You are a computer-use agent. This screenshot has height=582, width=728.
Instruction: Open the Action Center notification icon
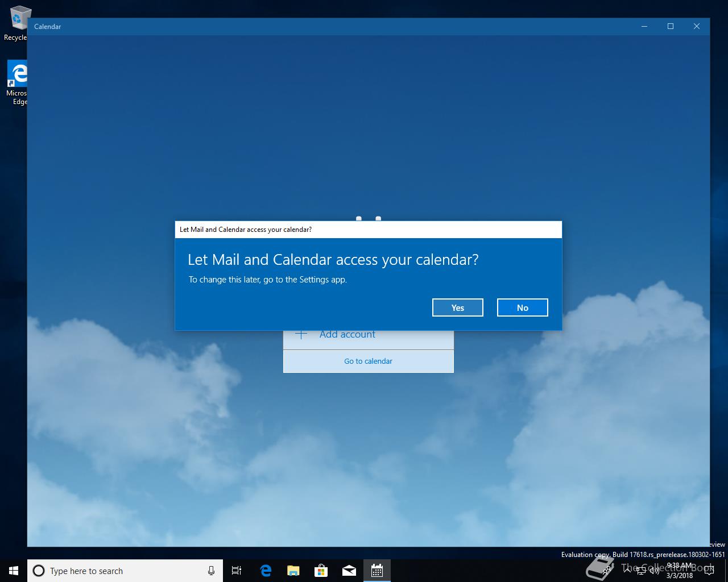click(709, 571)
